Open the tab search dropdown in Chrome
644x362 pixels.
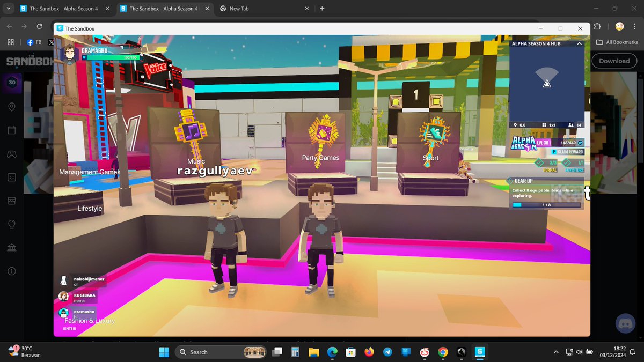tap(8, 9)
